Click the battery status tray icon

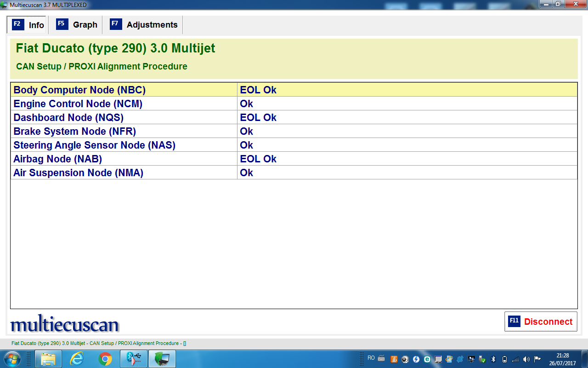tap(504, 359)
